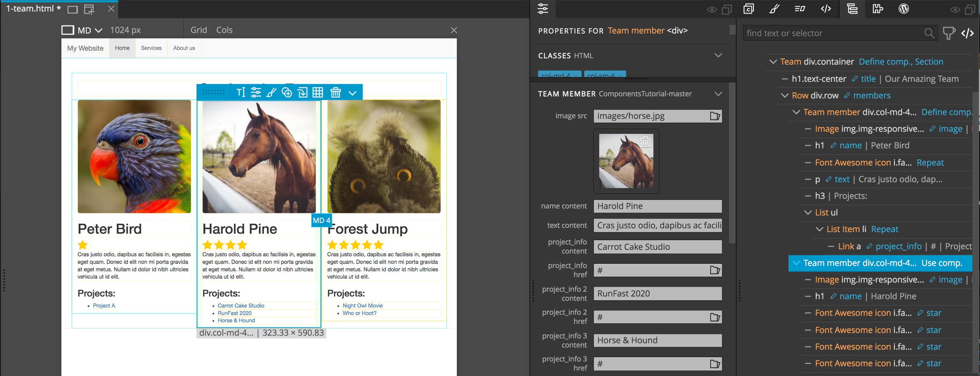Click the single page view icon in tab
Image resolution: width=980 pixels, height=376 pixels.
pyautogui.click(x=72, y=9)
